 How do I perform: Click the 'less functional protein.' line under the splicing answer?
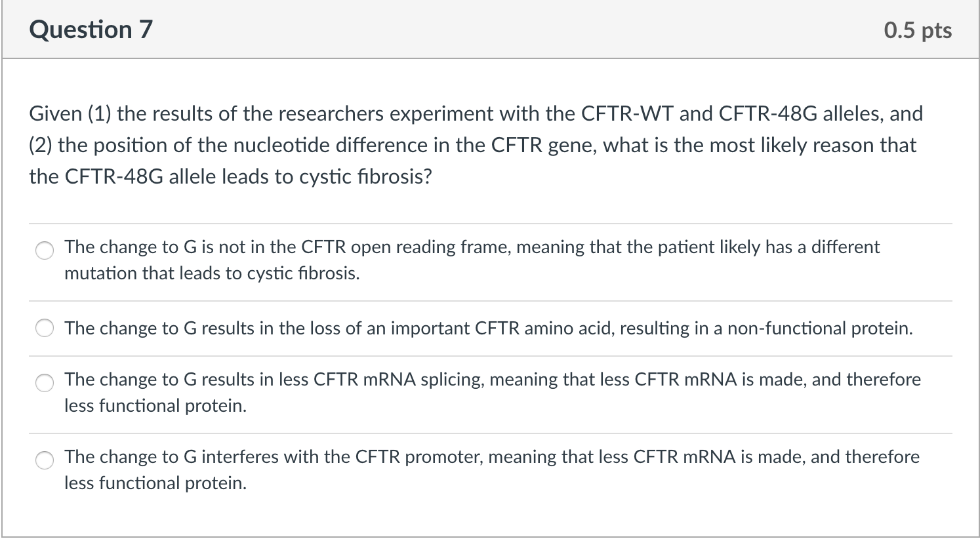[x=155, y=406]
